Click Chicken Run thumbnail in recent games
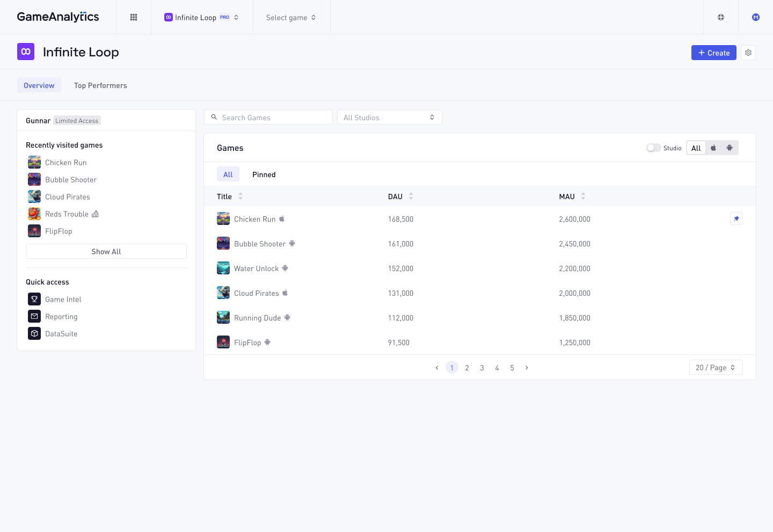The height and width of the screenshot is (532, 773). pos(34,162)
